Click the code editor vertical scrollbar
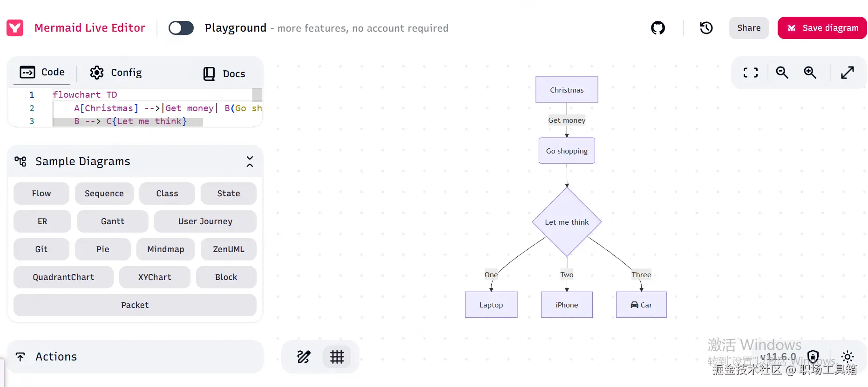This screenshot has width=868, height=387. tap(257, 95)
